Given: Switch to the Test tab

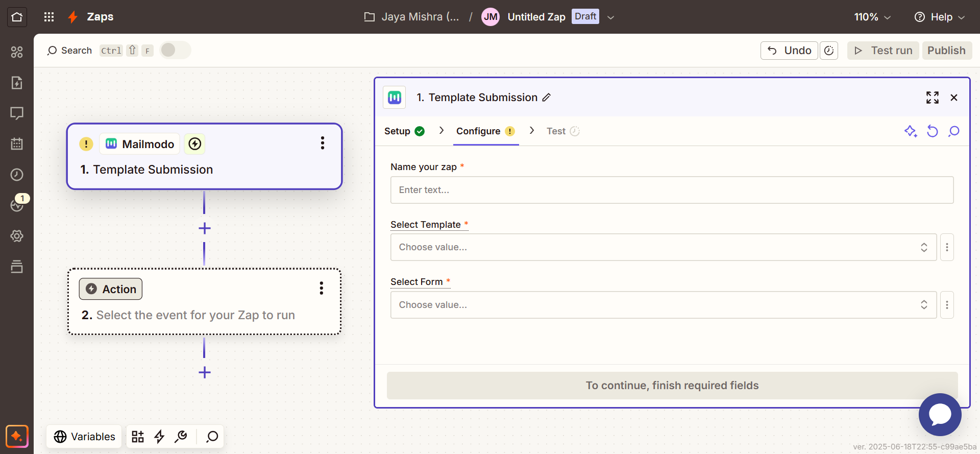Looking at the screenshot, I should [563, 131].
